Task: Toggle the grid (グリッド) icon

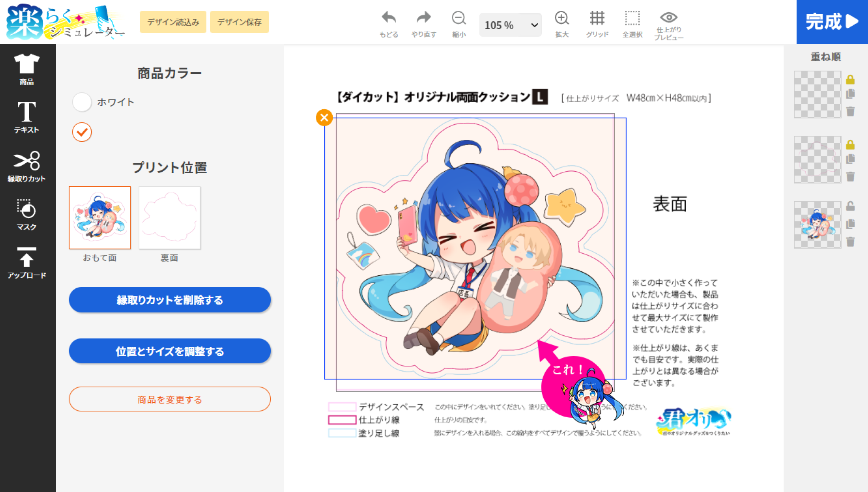Action: pos(597,18)
